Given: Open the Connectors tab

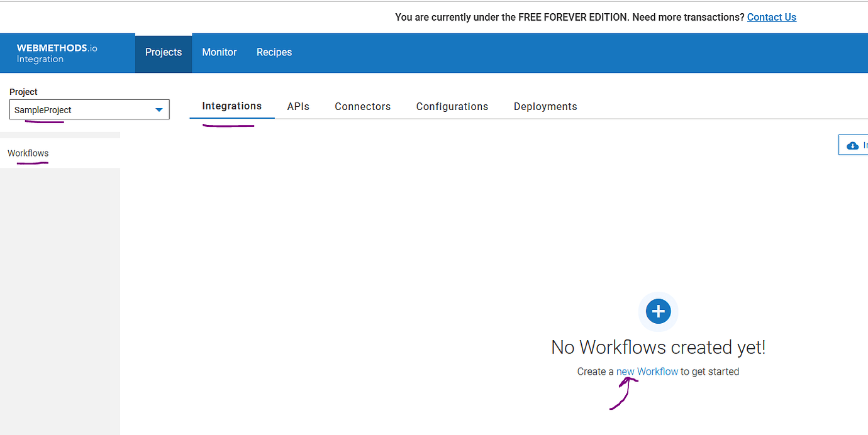Looking at the screenshot, I should (x=362, y=106).
